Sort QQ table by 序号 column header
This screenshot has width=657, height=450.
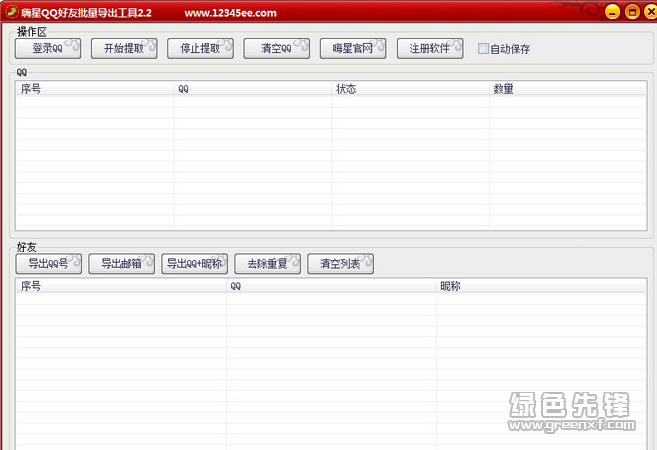pos(95,89)
